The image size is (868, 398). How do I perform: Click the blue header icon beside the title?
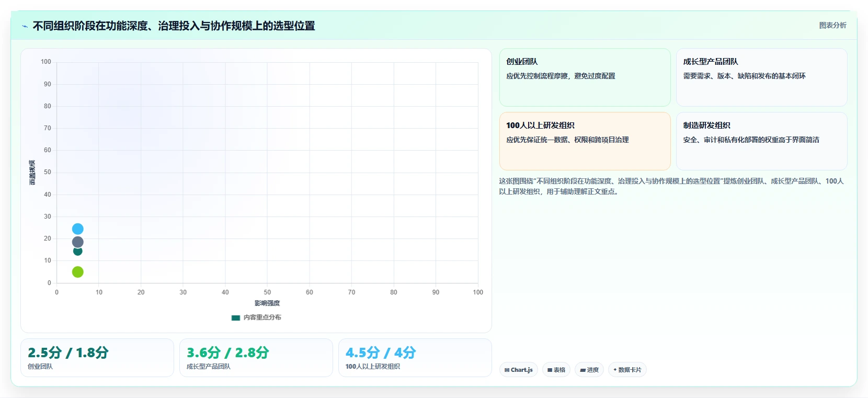click(25, 26)
